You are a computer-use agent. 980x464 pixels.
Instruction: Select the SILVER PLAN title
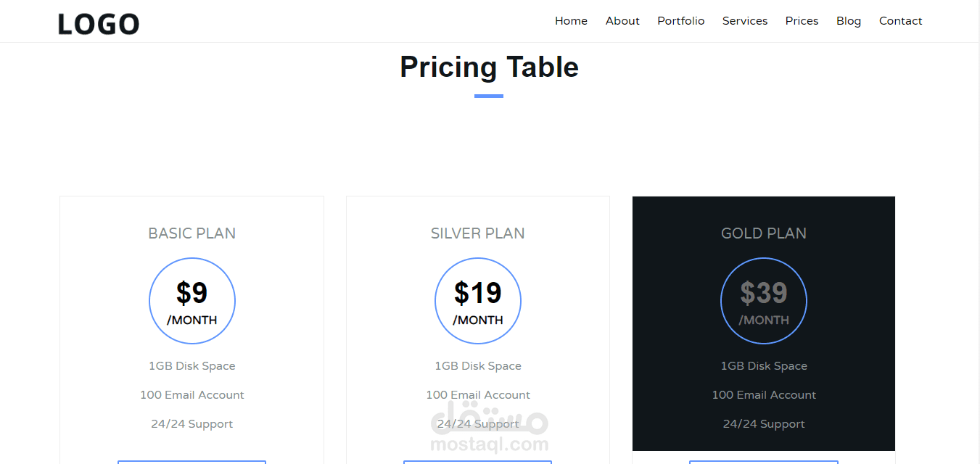(478, 233)
